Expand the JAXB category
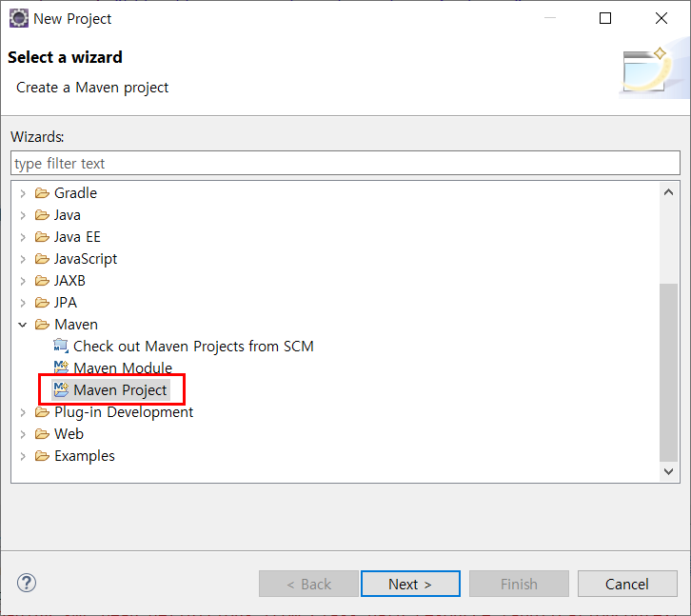 (x=23, y=281)
